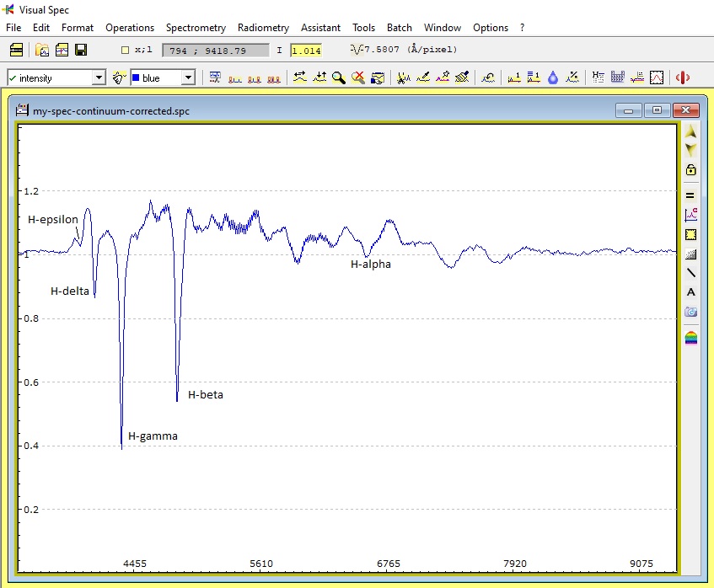Click the brush over magenta curve icon
The image size is (714, 588).
(x=443, y=78)
